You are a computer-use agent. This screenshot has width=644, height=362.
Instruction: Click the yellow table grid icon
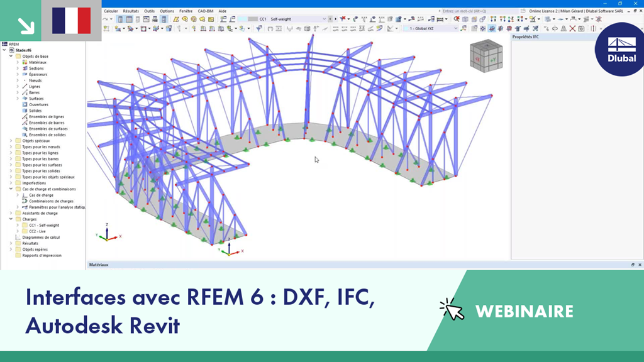point(211,19)
